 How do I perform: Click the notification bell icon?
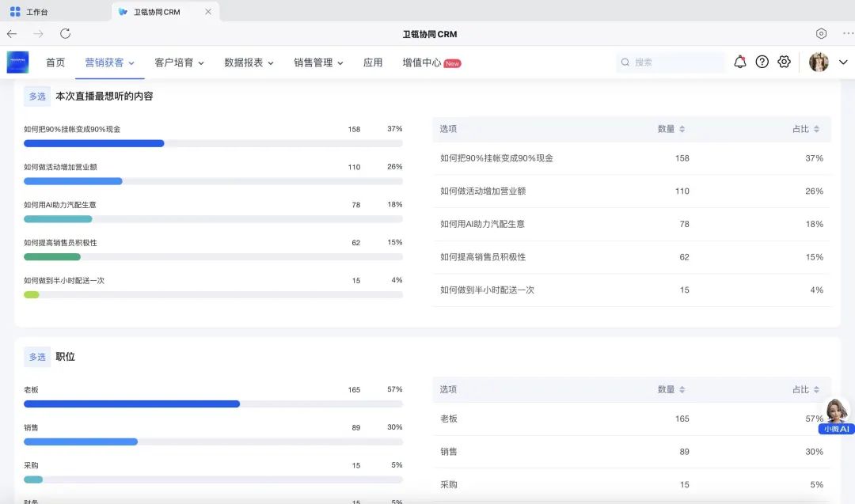point(739,62)
